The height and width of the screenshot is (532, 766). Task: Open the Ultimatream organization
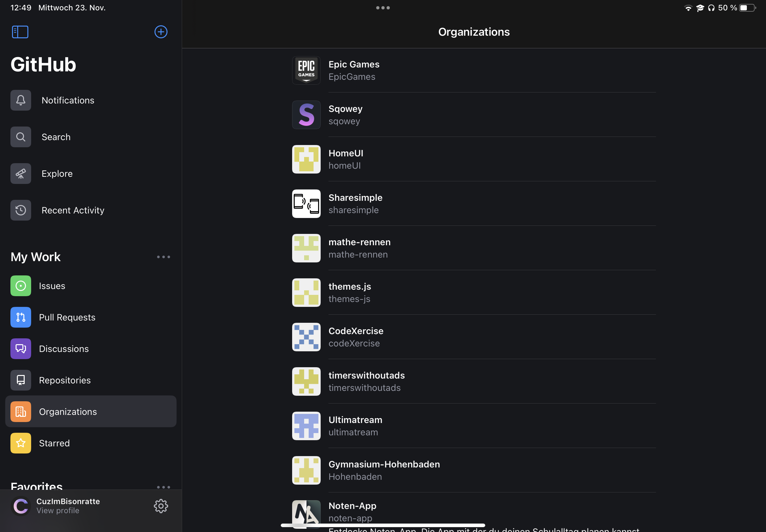click(474, 426)
